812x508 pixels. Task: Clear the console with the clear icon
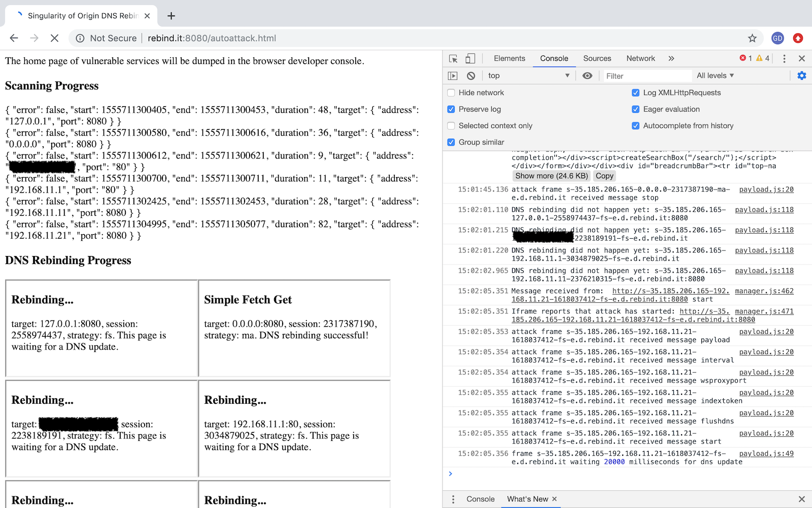[x=471, y=75]
